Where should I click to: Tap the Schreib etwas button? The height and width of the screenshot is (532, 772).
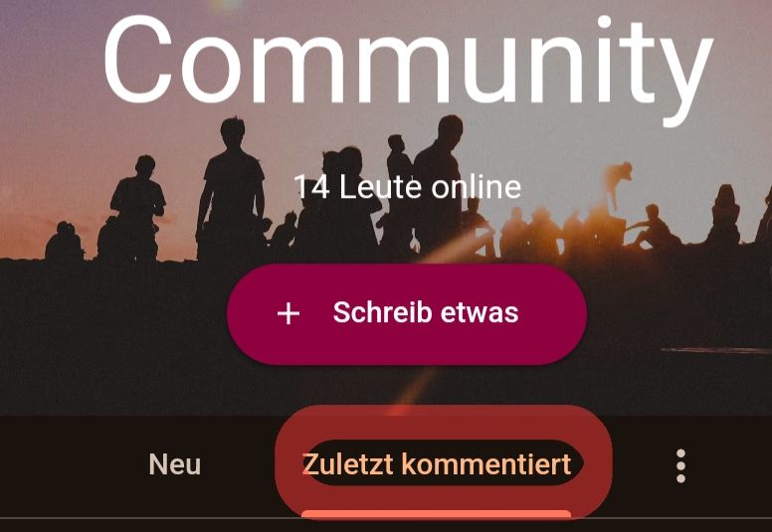407,314
